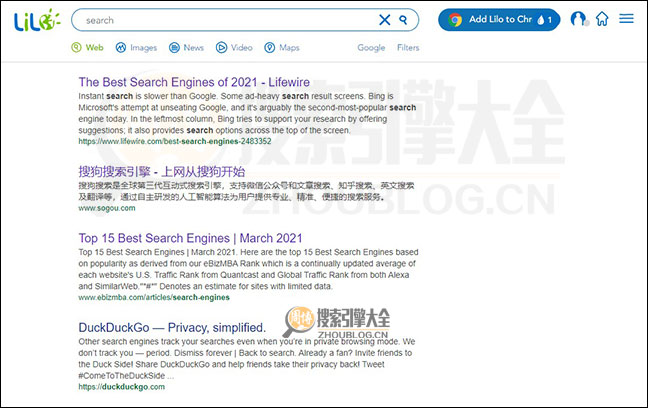
Task: Click the magnifying glass search icon
Action: pos(404,20)
